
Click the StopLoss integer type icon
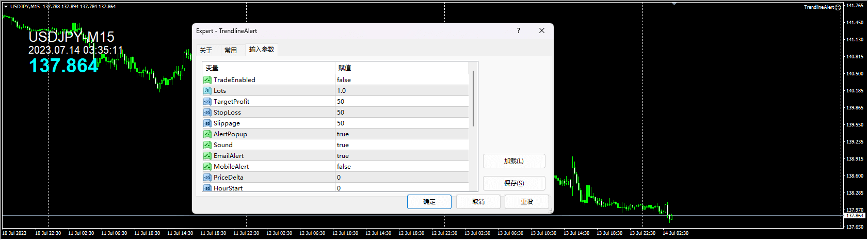click(207, 113)
